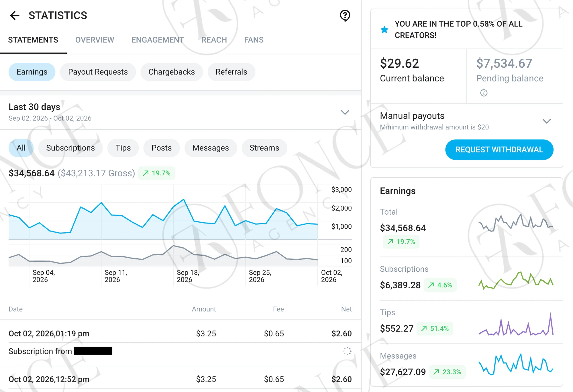
Task: Click the $6,389.28 subscriptions amount
Action: 400,285
